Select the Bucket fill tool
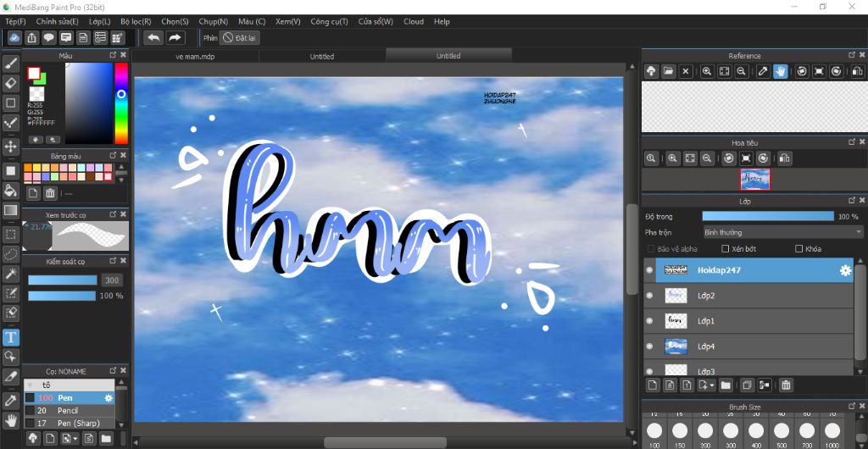 [10, 191]
